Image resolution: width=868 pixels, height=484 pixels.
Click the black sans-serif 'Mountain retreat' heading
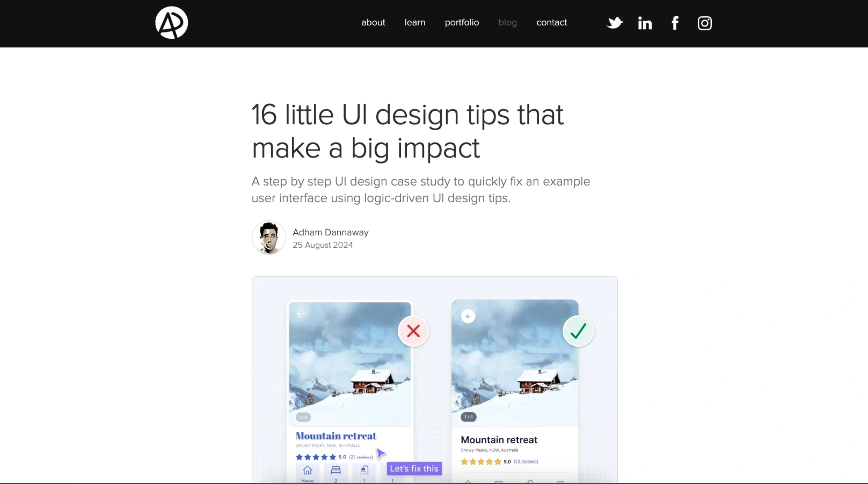point(499,440)
